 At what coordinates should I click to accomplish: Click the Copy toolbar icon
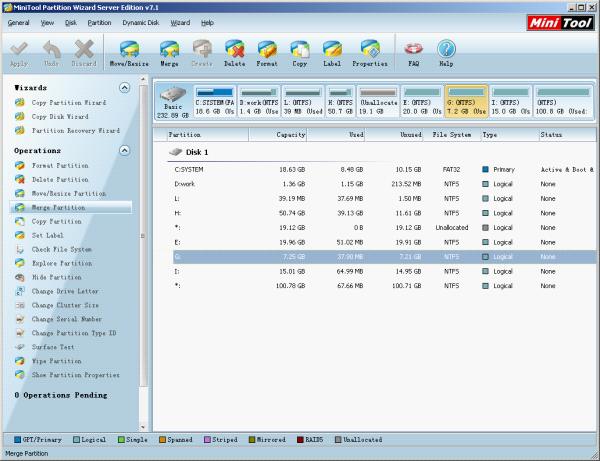300,49
